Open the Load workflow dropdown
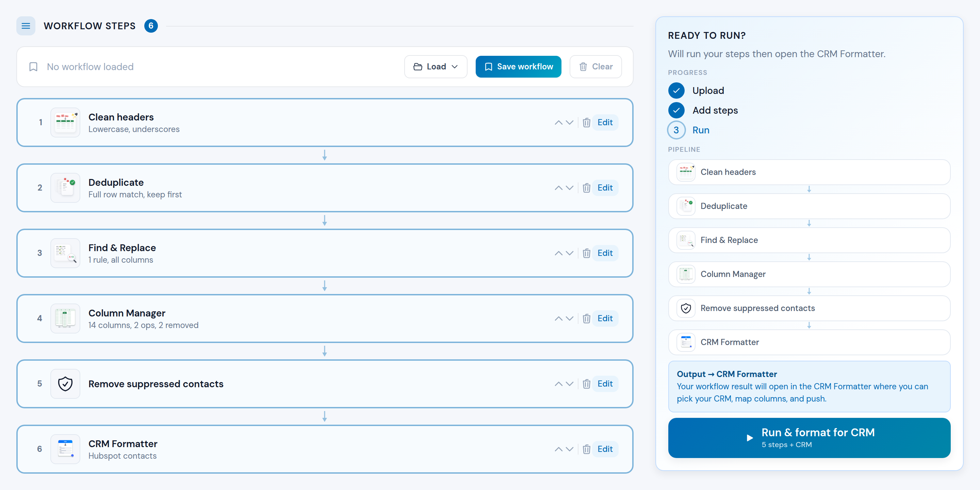980x490 pixels. pos(436,67)
